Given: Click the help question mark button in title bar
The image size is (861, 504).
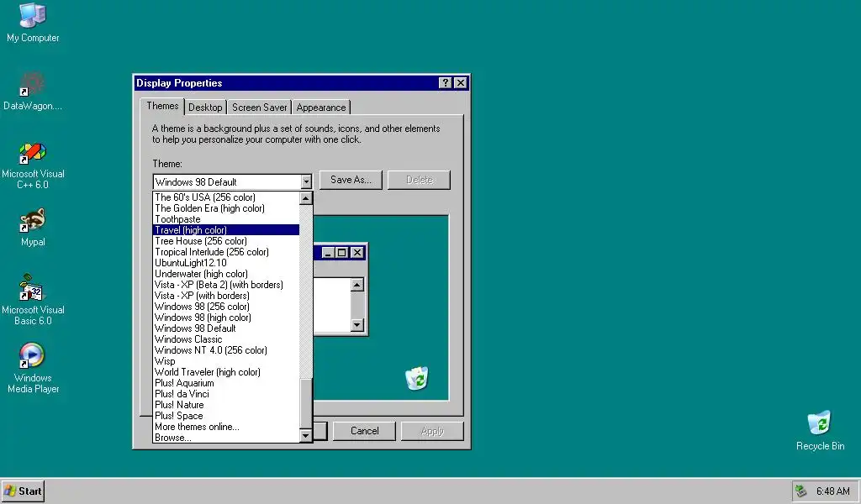Looking at the screenshot, I should [x=446, y=83].
